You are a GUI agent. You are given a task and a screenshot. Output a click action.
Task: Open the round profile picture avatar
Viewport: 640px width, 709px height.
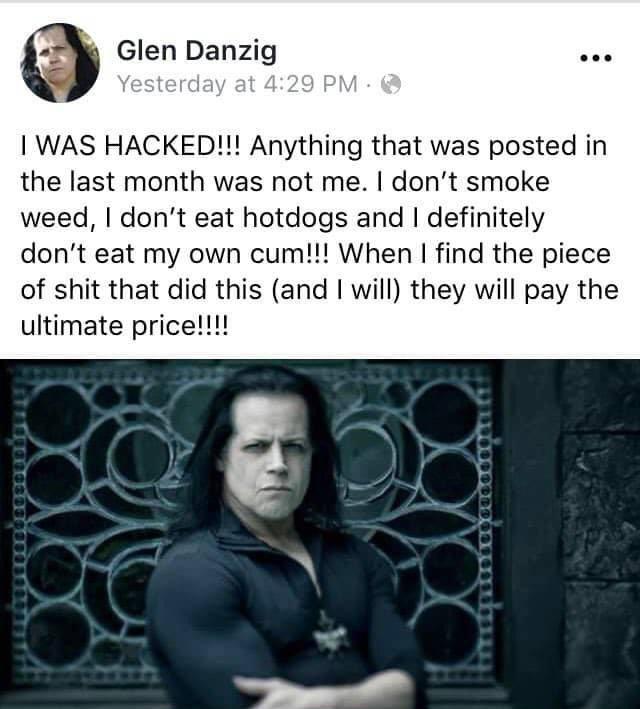(59, 63)
